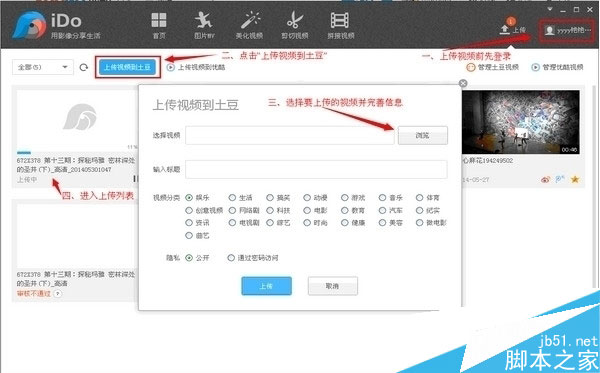Select the 纪实 category radio

pyautogui.click(x=420, y=210)
